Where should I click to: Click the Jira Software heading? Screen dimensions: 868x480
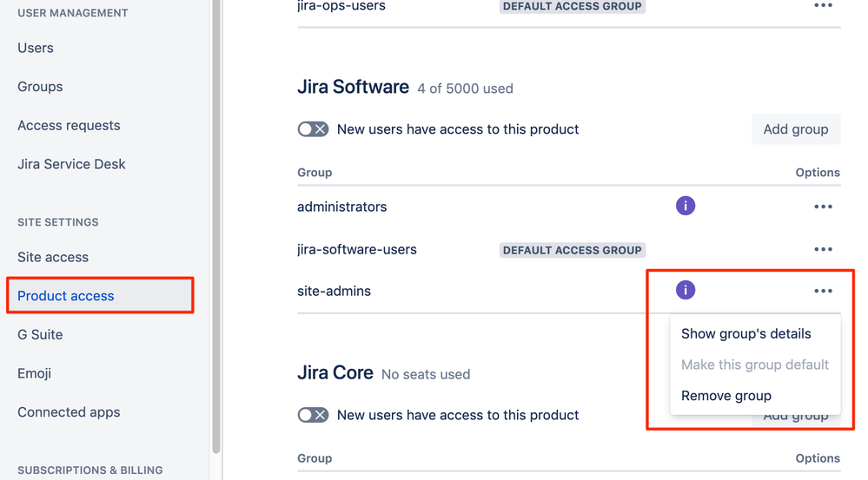tap(353, 87)
